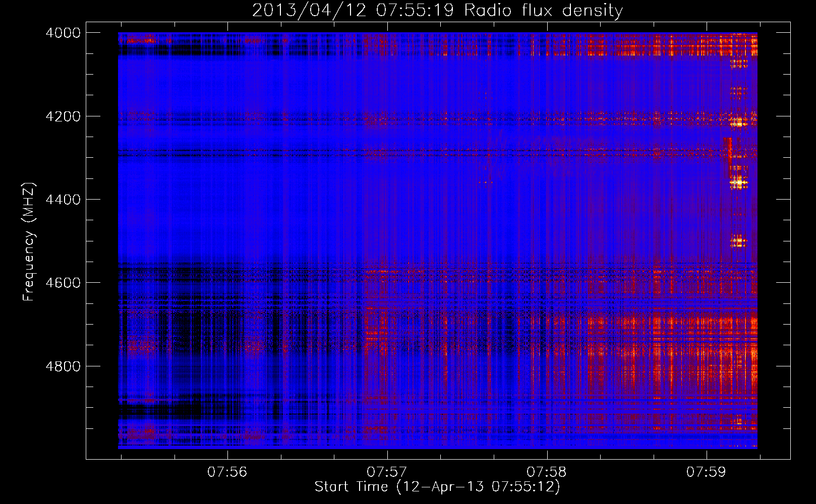Click the 07:56 time tick label
The width and height of the screenshot is (816, 504).
coord(227,472)
